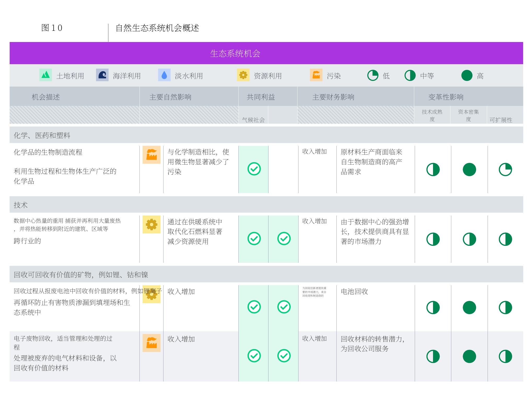The width and height of the screenshot is (532, 394).
Task: Click the text 回收材料的转售潜力
Action: pos(372,339)
